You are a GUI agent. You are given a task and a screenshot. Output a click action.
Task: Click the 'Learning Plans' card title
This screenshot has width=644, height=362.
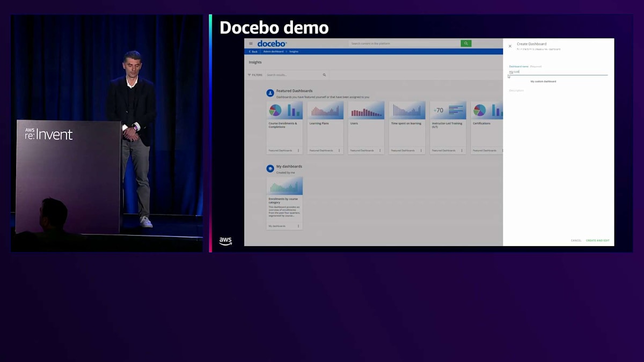319,123
